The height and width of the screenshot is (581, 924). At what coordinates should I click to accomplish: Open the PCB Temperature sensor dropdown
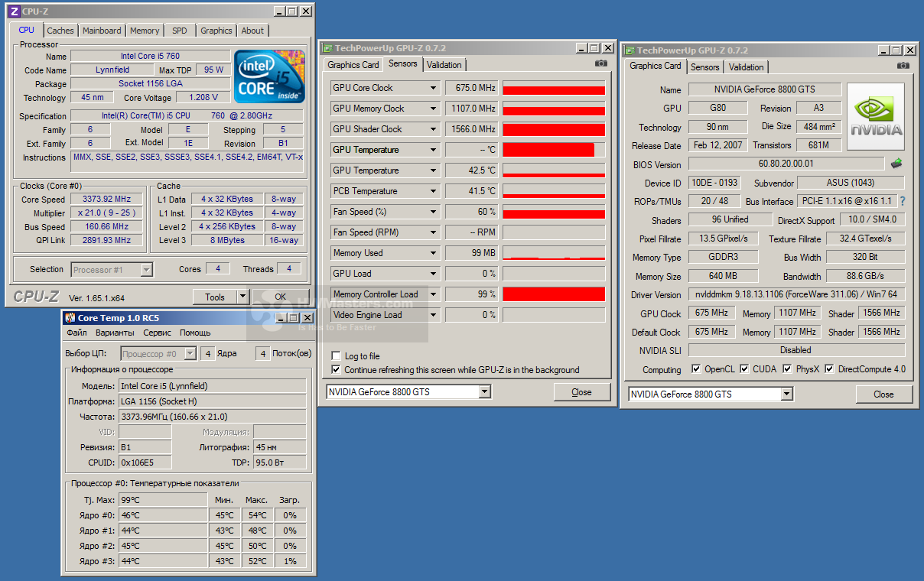[434, 191]
